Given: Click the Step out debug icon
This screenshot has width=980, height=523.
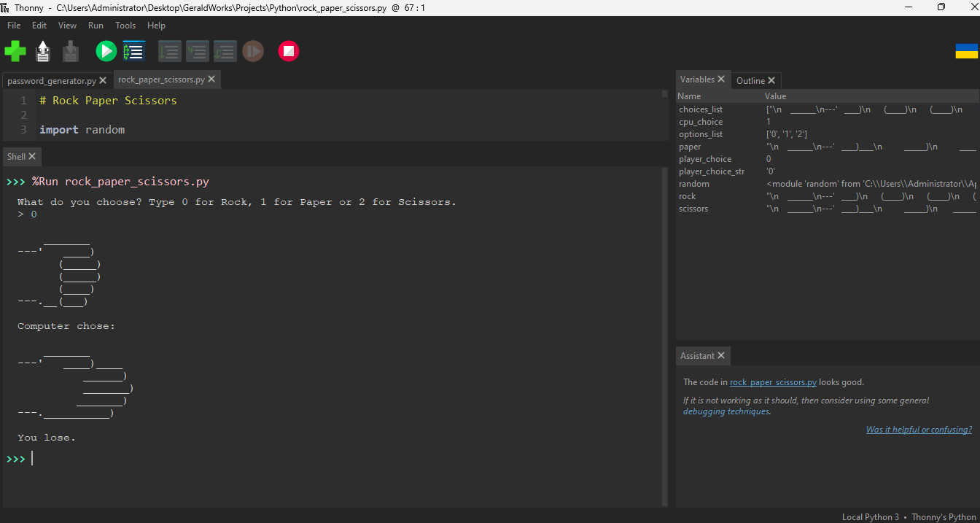Looking at the screenshot, I should pos(225,51).
